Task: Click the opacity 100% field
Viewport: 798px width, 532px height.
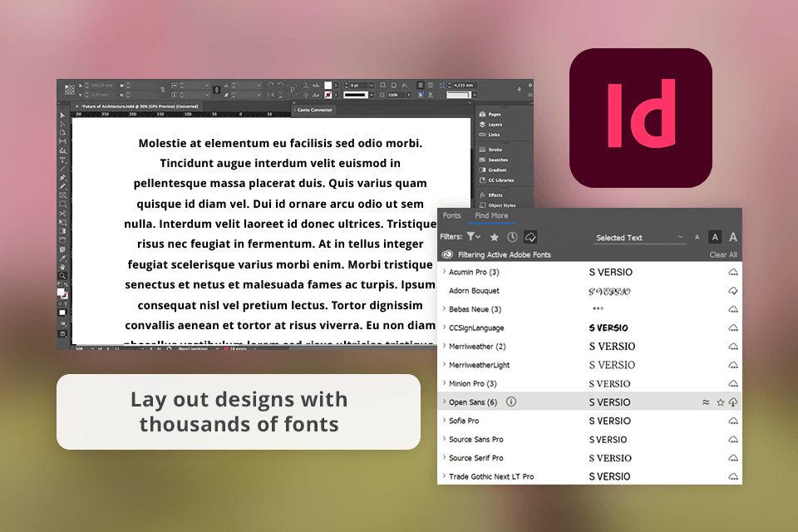Action: click(397, 95)
